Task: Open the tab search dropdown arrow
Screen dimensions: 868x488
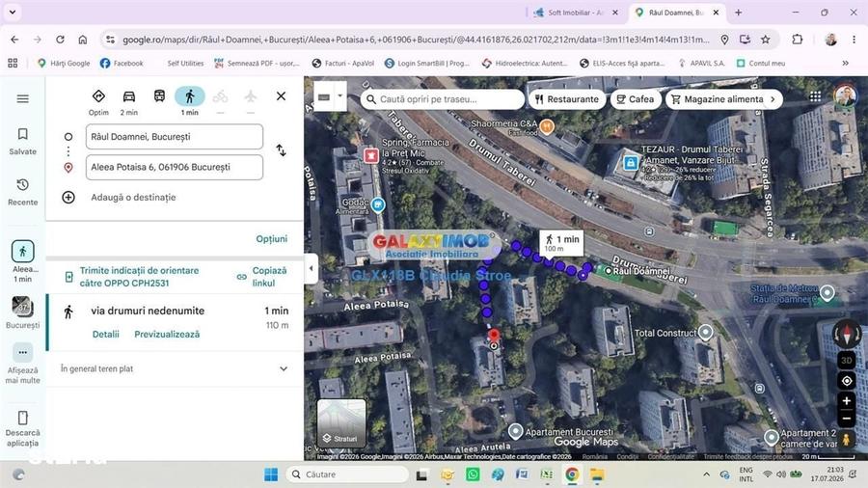Action: (13, 12)
